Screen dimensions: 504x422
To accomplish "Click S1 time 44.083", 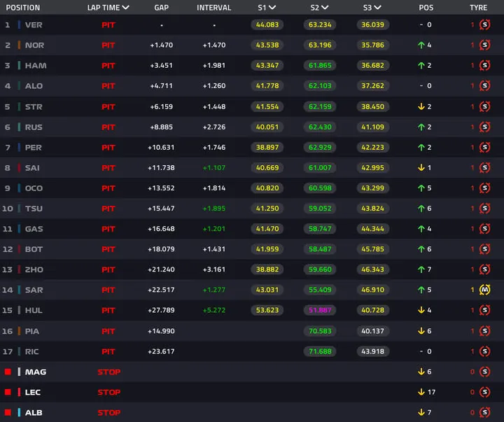I will (267, 24).
